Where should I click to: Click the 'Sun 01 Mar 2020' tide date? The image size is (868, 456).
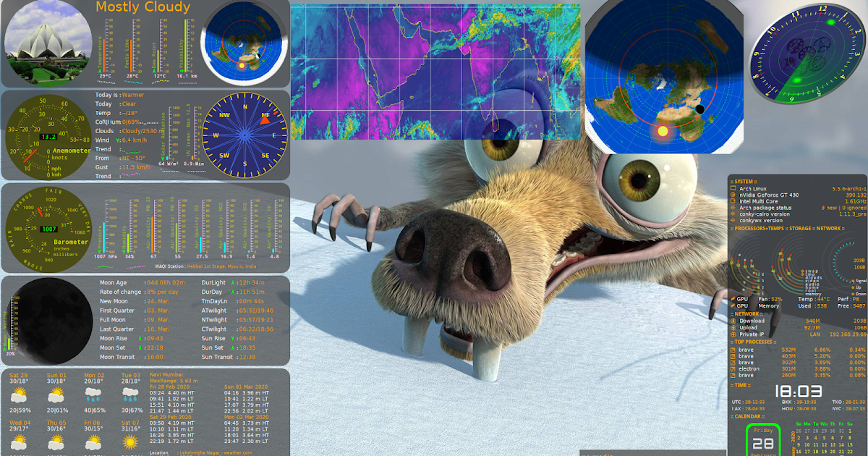(x=245, y=387)
